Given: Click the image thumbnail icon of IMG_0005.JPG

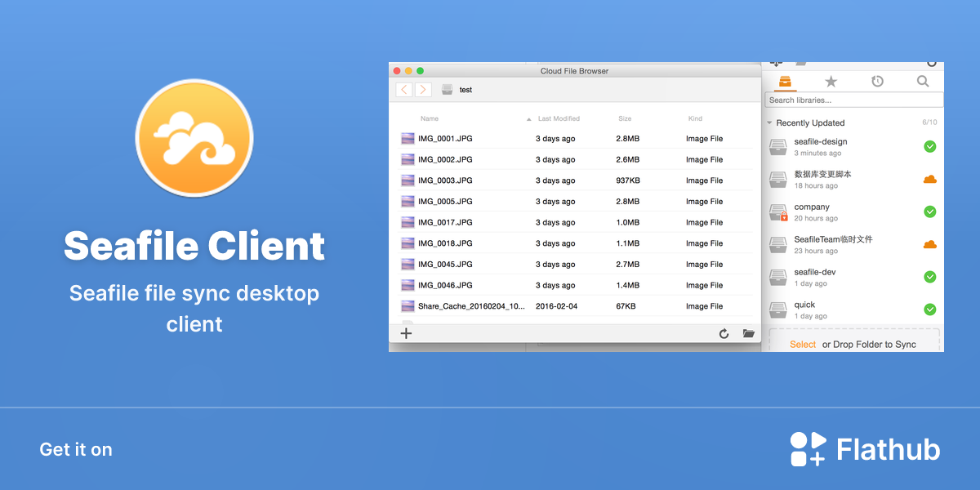Looking at the screenshot, I should [x=408, y=202].
